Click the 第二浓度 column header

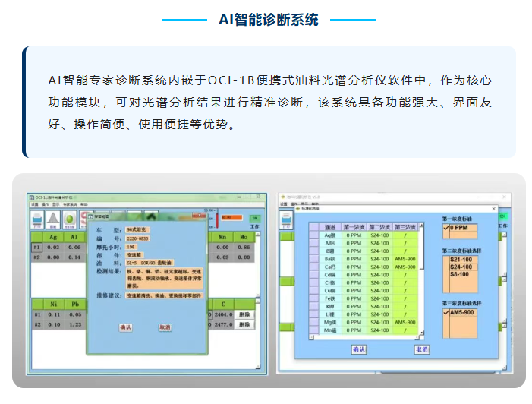point(379,227)
